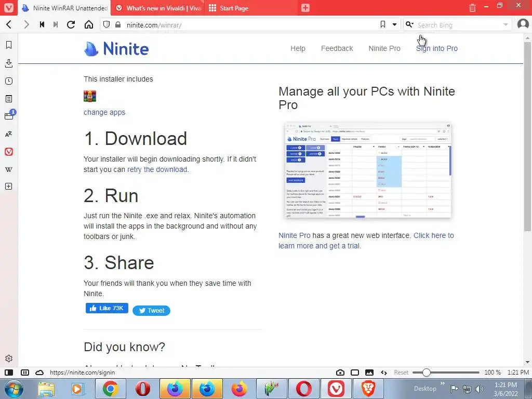532x399 pixels.
Task: Open the Ninite Pro screenshot thumbnail
Action: pos(368,170)
